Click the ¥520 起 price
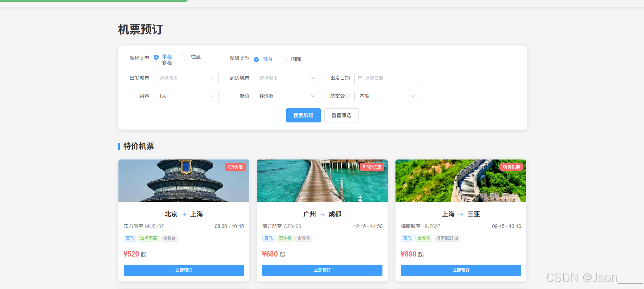This screenshot has width=644, height=289. 135,254
